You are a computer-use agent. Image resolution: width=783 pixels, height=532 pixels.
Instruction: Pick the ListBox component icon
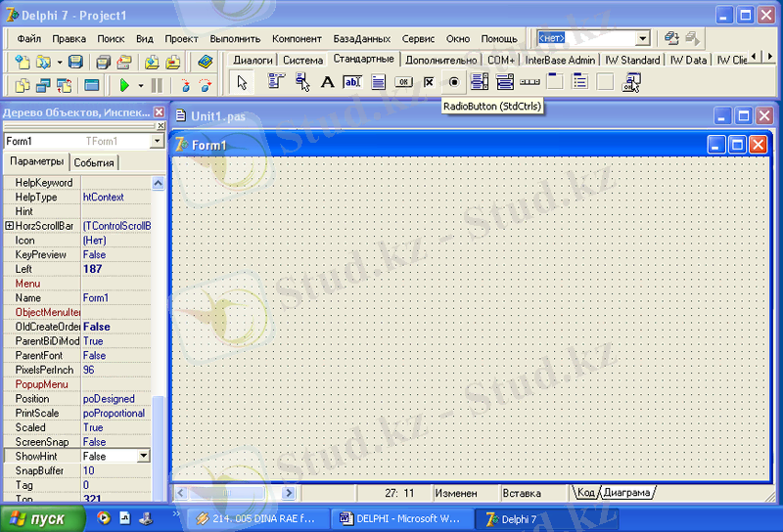coord(480,81)
